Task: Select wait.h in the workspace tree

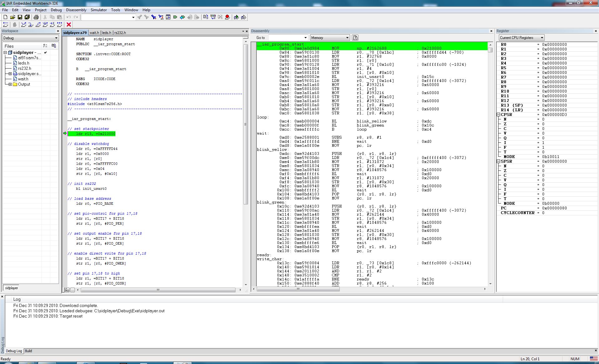Action: (x=23, y=79)
